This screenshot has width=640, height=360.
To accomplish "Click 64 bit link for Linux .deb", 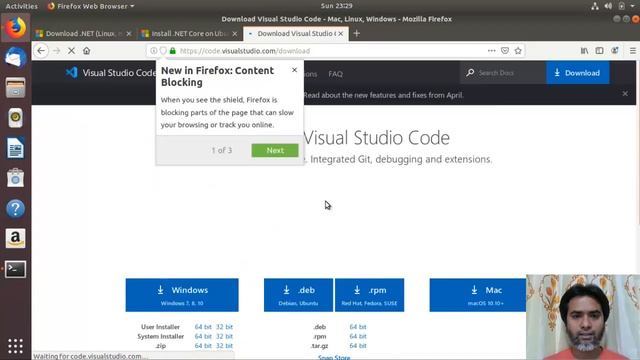I will click(x=358, y=327).
